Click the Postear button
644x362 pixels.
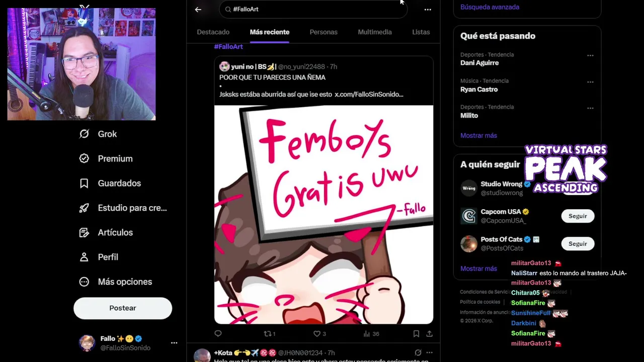point(123,308)
